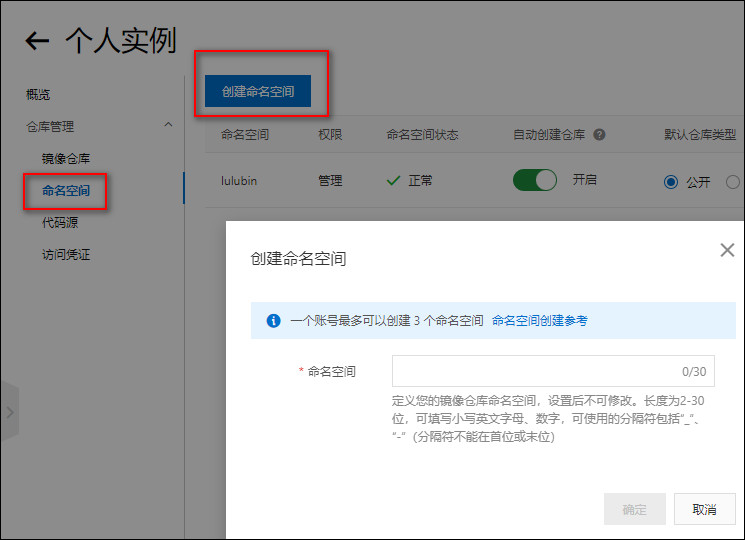Click the green check icon before 正常
The image size is (745, 540).
pyautogui.click(x=393, y=181)
